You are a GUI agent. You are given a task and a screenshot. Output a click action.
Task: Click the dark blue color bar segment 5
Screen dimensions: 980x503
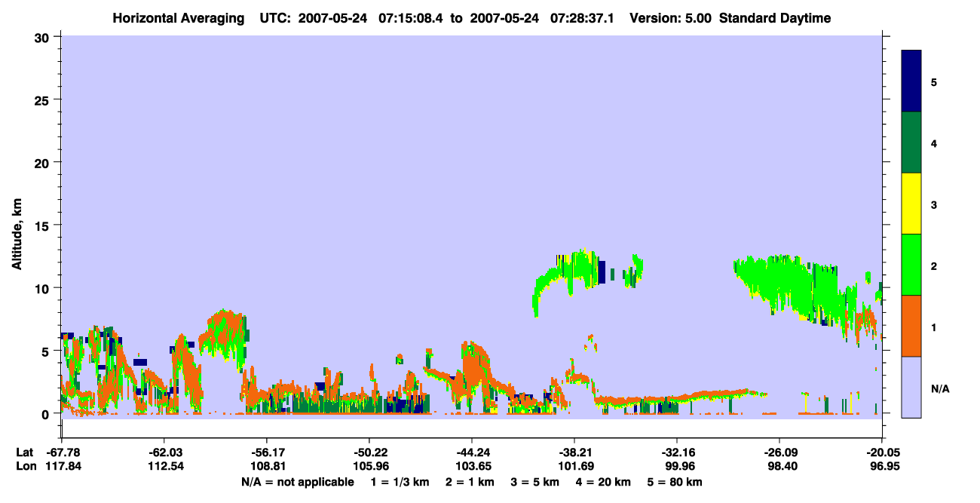pos(911,81)
